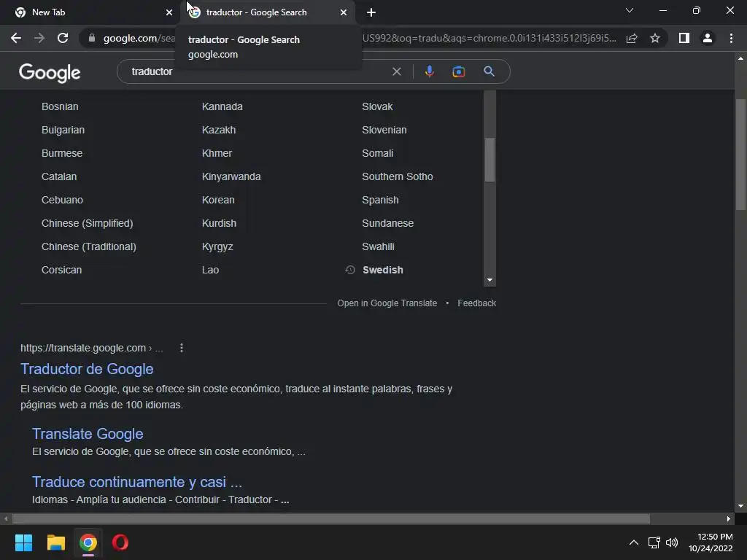Select Slovenian language
Viewport: 747px width, 560px height.
[384, 130]
